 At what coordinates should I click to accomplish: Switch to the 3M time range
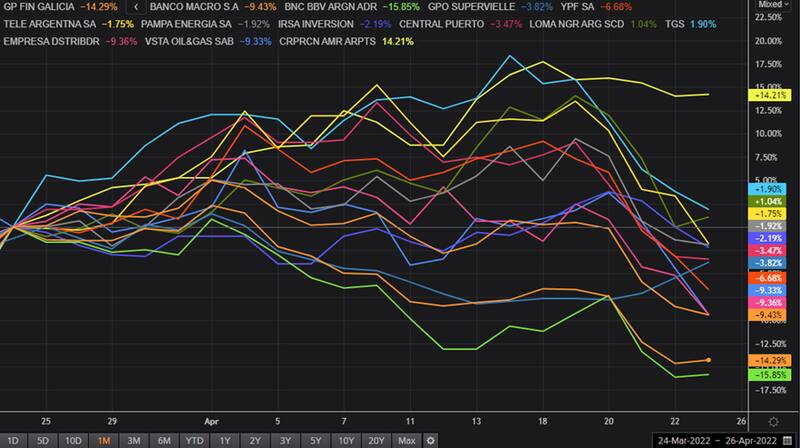[x=133, y=440]
